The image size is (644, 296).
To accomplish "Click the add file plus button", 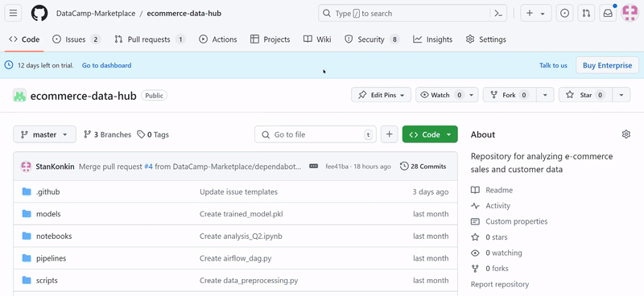I will 390,134.
